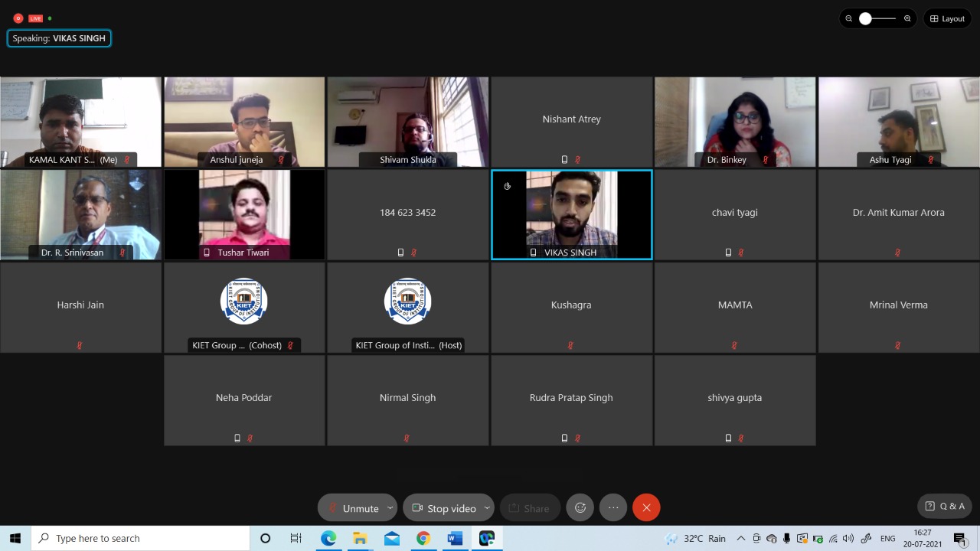Image resolution: width=980 pixels, height=551 pixels.
Task: Show hidden system tray icons
Action: click(740, 539)
